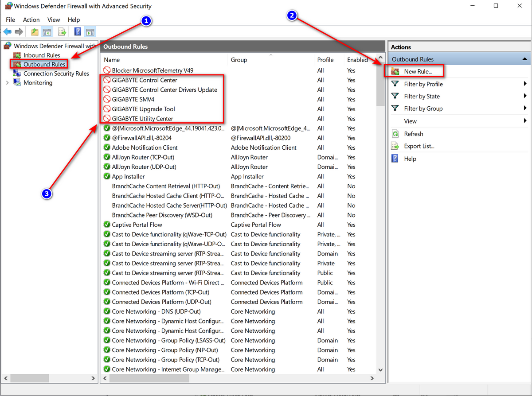532x396 pixels.
Task: Open the Filter by Profile submenu arrow
Action: (x=525, y=84)
